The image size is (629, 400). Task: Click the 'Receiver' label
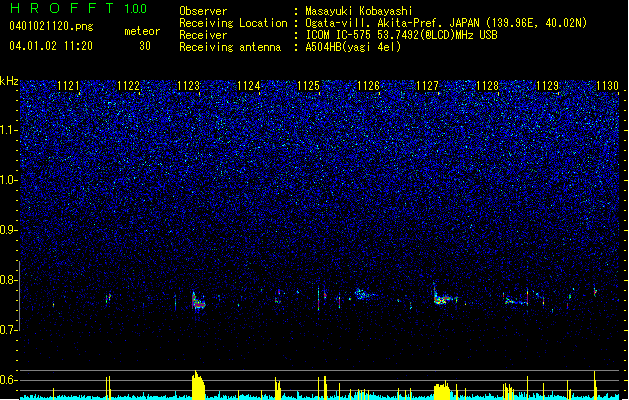pyautogui.click(x=203, y=35)
